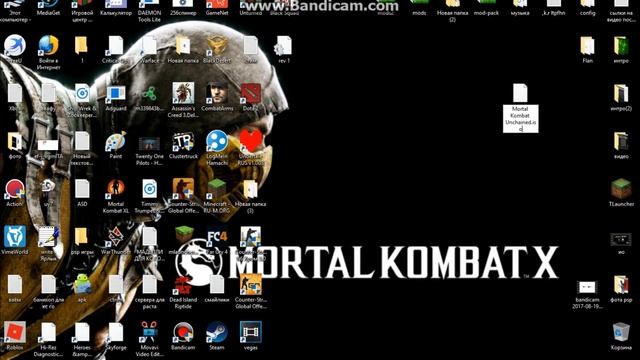Open the видео folder
This screenshot has width=640, height=360.
621,141
